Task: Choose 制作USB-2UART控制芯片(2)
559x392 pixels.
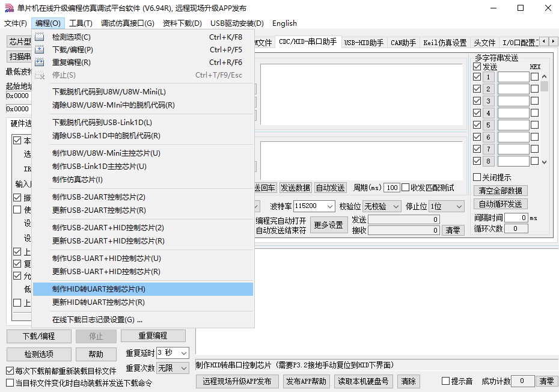Action: coord(143,197)
